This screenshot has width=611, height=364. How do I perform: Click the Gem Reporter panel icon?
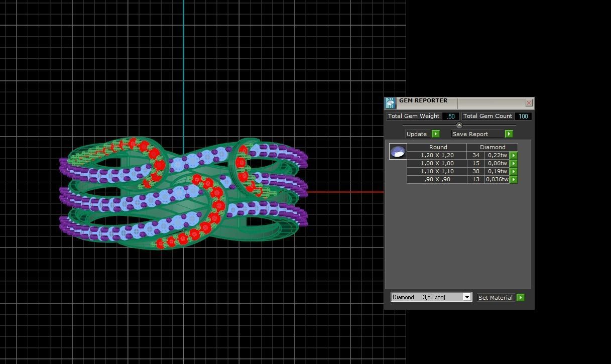390,103
